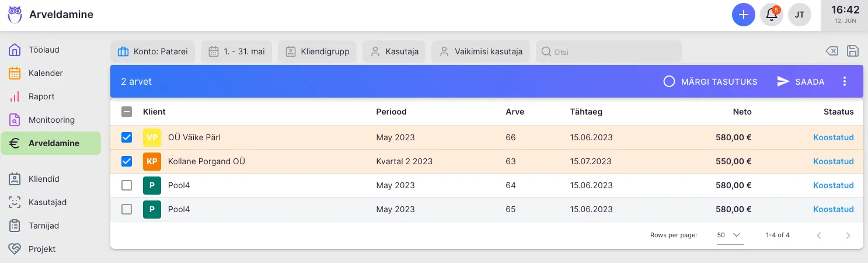The image size is (868, 263).
Task: Open Monitooring from the sidebar
Action: [51, 120]
